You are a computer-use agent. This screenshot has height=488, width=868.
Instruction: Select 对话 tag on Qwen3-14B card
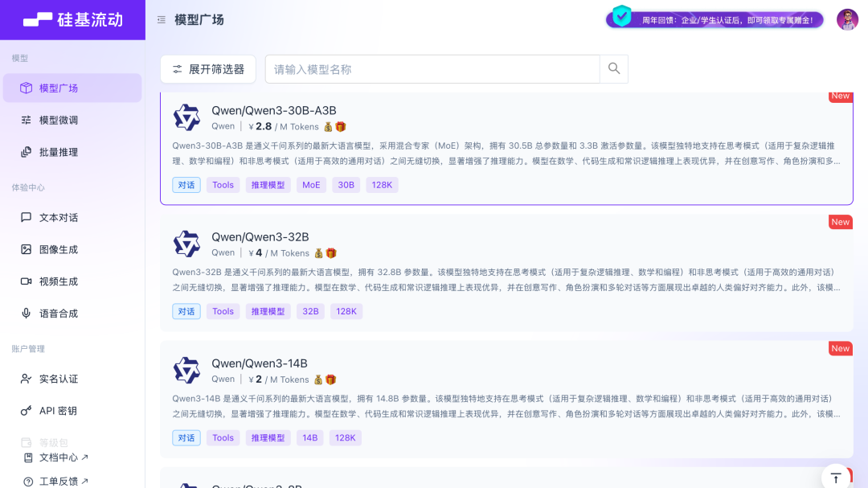(186, 437)
